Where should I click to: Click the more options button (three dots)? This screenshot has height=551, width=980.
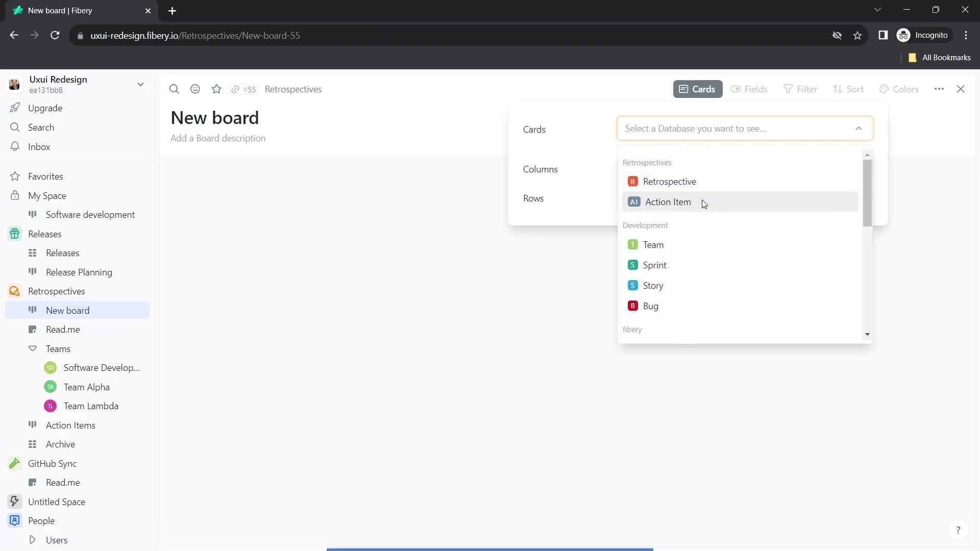pos(941,89)
